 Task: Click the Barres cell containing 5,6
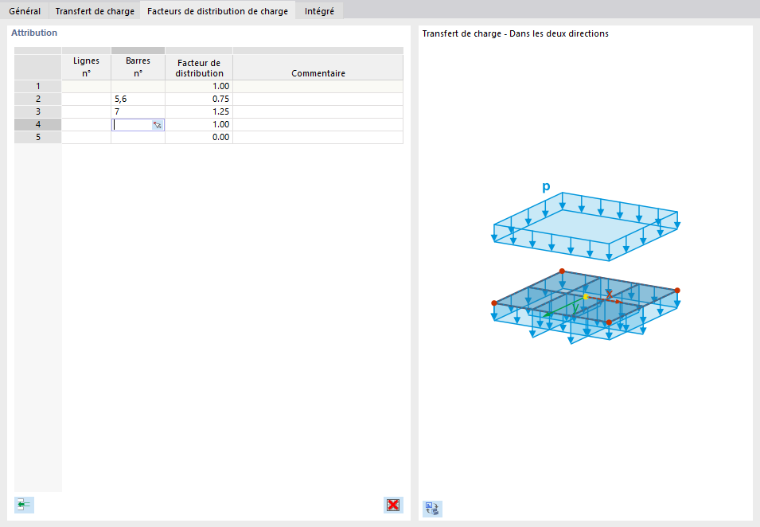(x=138, y=99)
